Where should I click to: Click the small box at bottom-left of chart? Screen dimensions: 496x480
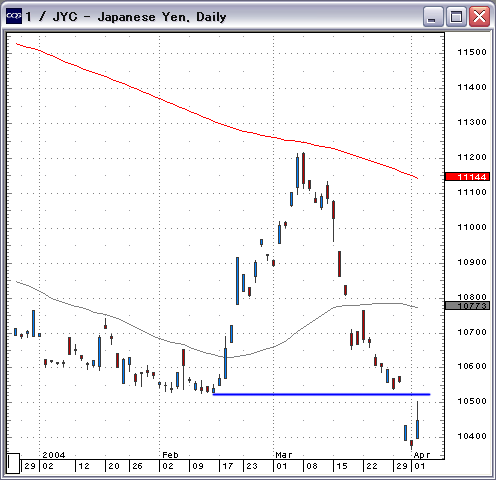(x=13, y=463)
